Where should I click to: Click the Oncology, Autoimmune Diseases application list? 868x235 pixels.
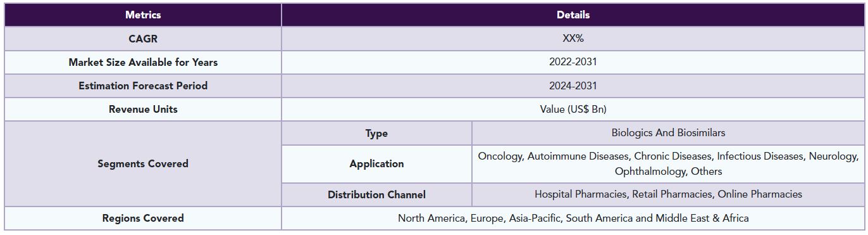668,163
